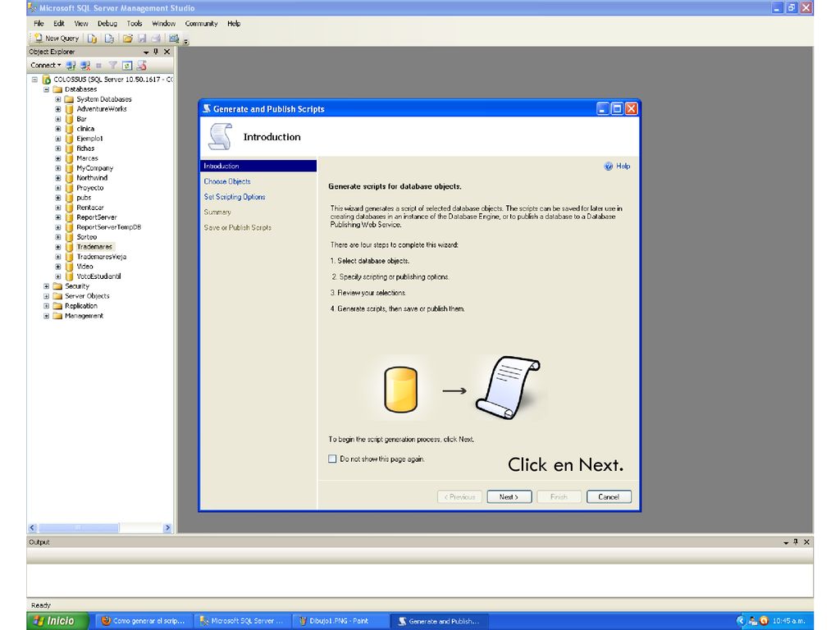The width and height of the screenshot is (840, 630).
Task: Open the toolbar options overflow arrow
Action: pyautogui.click(x=186, y=41)
